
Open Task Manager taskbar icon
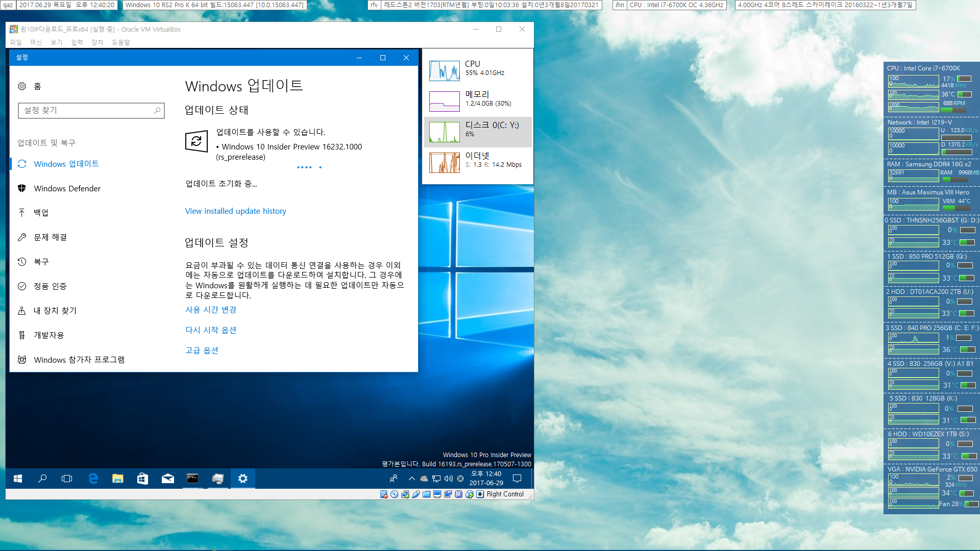click(x=218, y=479)
